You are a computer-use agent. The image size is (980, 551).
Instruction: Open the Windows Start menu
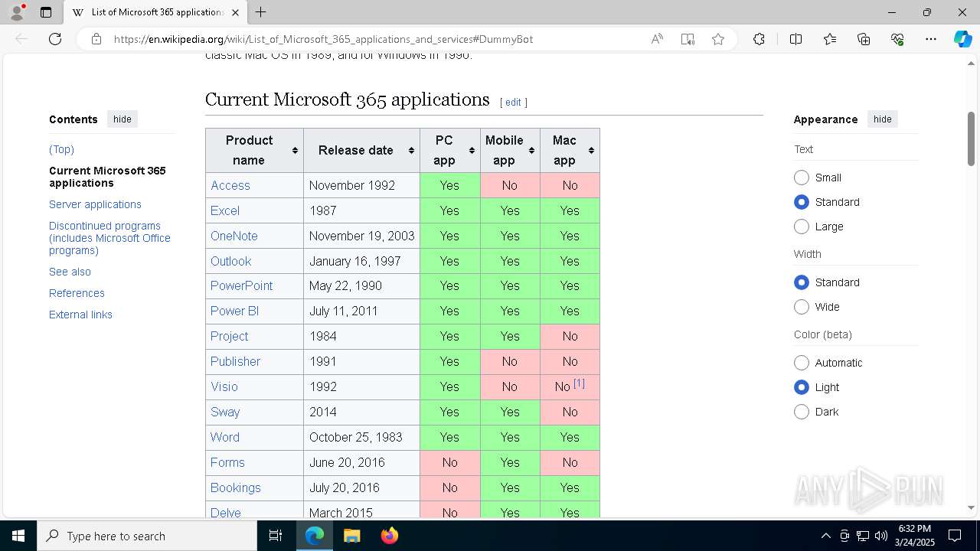click(18, 536)
